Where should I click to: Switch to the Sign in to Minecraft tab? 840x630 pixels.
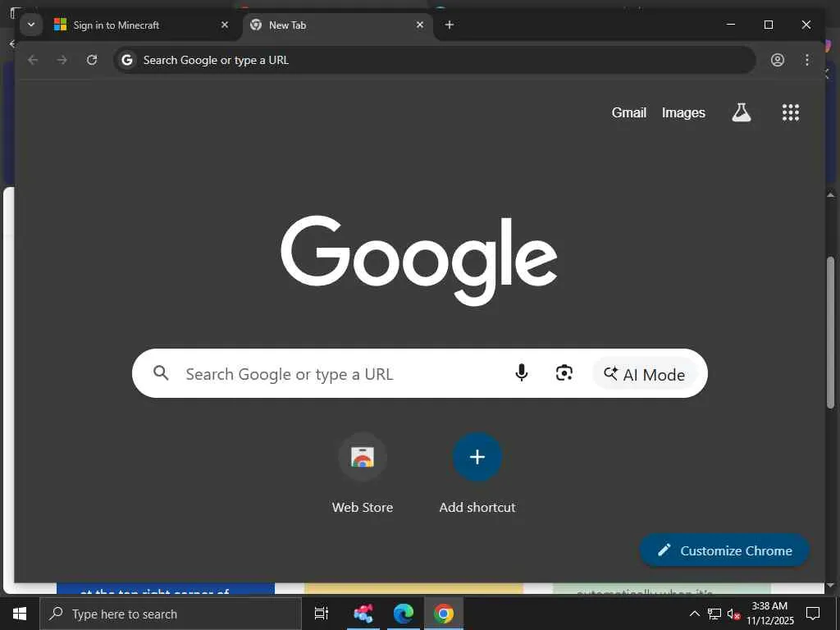[x=142, y=25]
